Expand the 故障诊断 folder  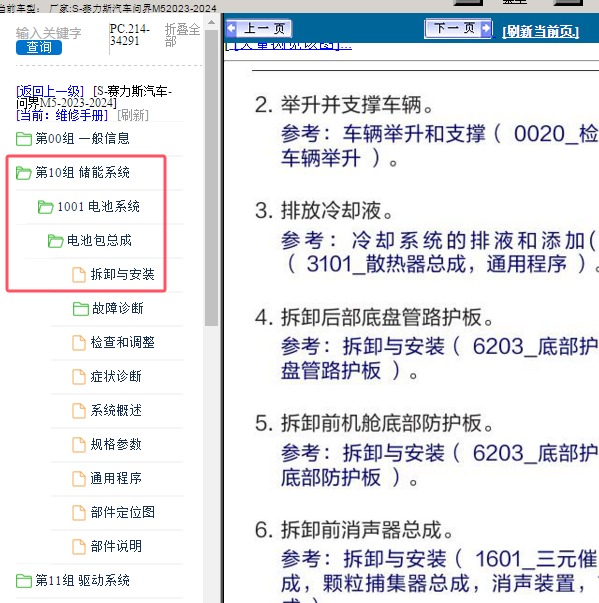click(117, 308)
